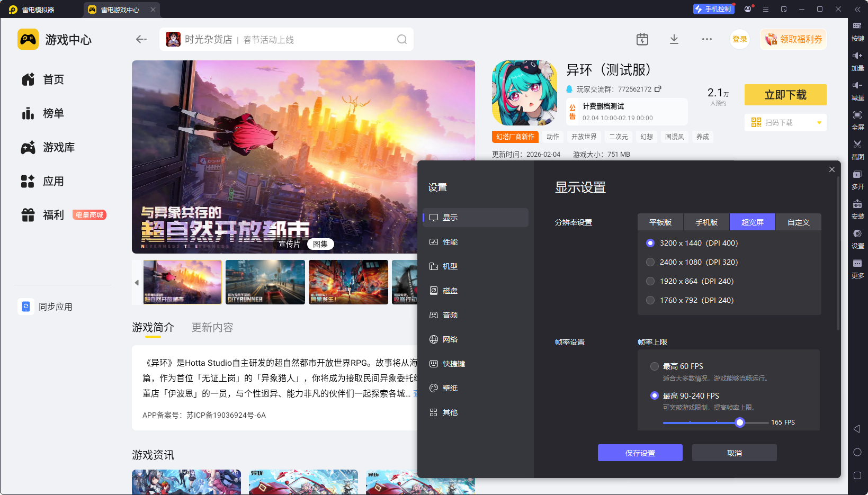Screen dimensions: 868x495
Task: Open 磁盘 settings section
Action: 476,291
